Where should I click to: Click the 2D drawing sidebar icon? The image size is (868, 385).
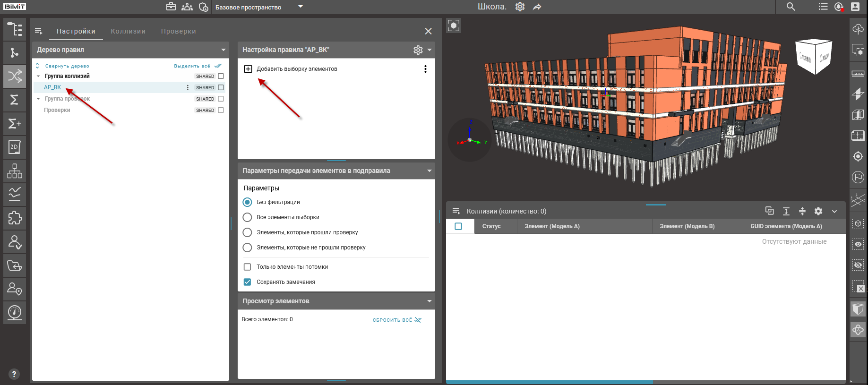pyautogui.click(x=15, y=147)
